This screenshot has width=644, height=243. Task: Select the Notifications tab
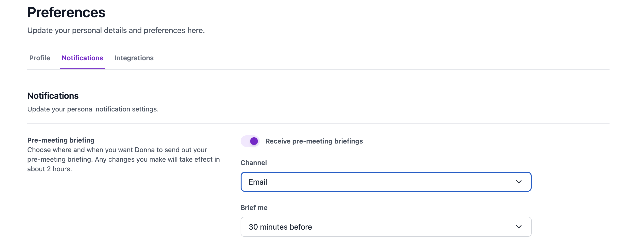pyautogui.click(x=82, y=58)
